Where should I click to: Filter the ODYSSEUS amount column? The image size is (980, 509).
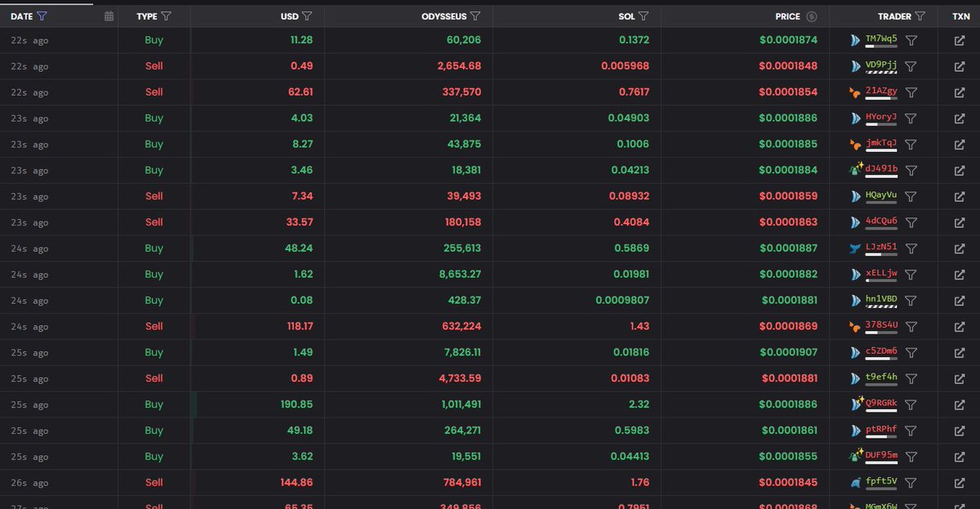tap(475, 16)
